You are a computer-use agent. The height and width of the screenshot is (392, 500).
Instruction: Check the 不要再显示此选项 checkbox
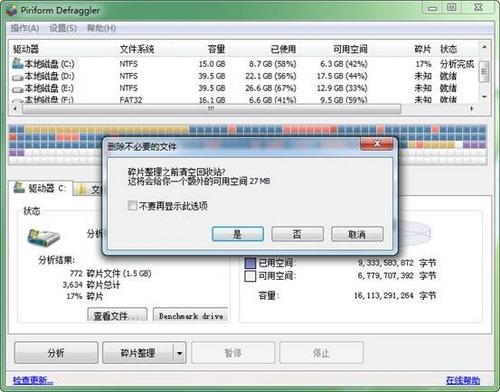132,206
